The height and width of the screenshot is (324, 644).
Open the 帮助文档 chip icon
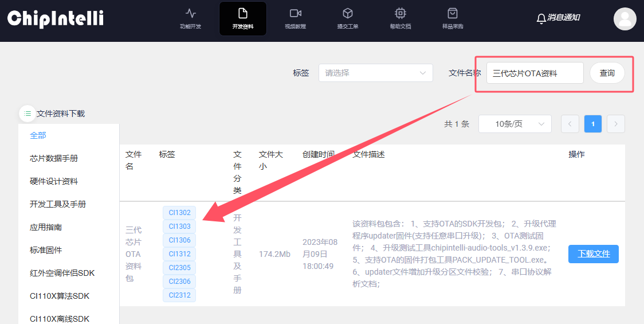coord(400,13)
